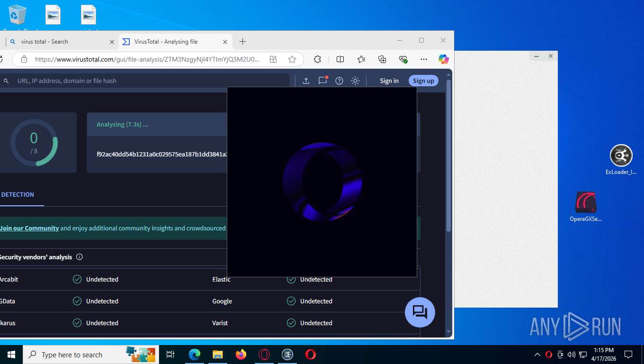
Task: Open the volume speaker tray icon
Action: 572,355
